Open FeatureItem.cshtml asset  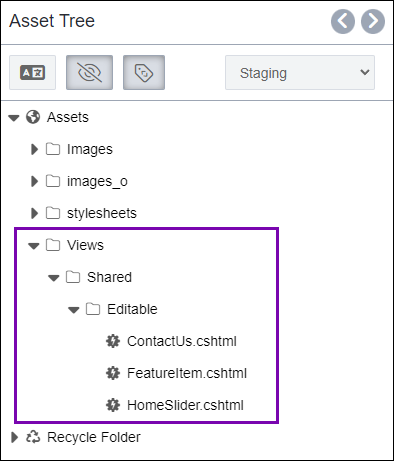point(187,373)
